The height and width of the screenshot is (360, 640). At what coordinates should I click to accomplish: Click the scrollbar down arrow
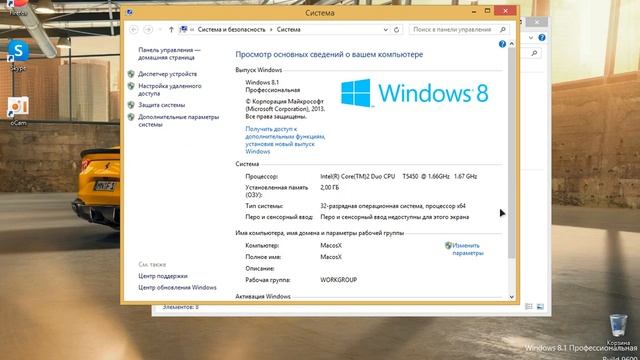coord(511,297)
